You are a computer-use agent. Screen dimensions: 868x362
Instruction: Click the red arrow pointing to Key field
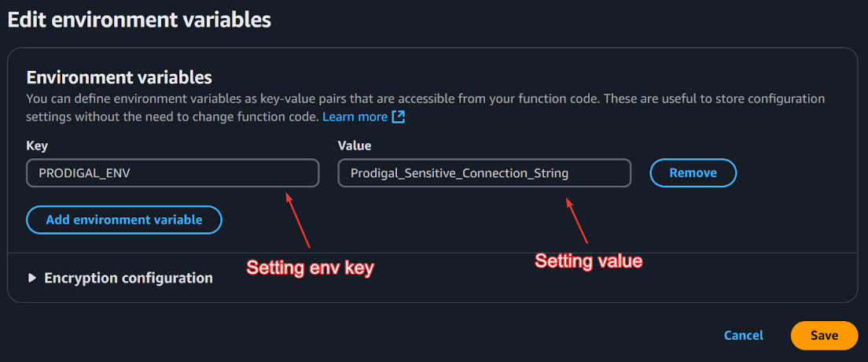[x=299, y=220]
